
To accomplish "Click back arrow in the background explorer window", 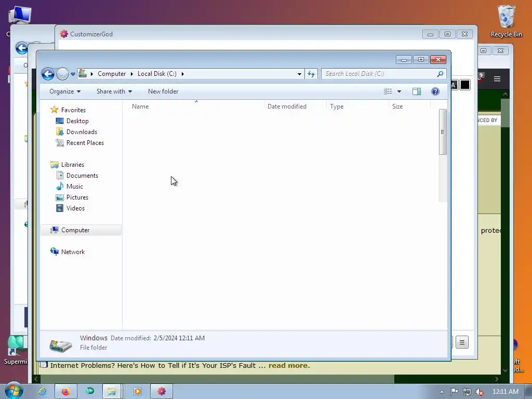I will point(22,48).
